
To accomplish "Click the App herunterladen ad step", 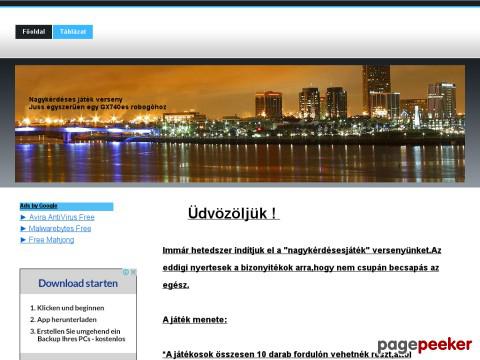I will point(63,320).
